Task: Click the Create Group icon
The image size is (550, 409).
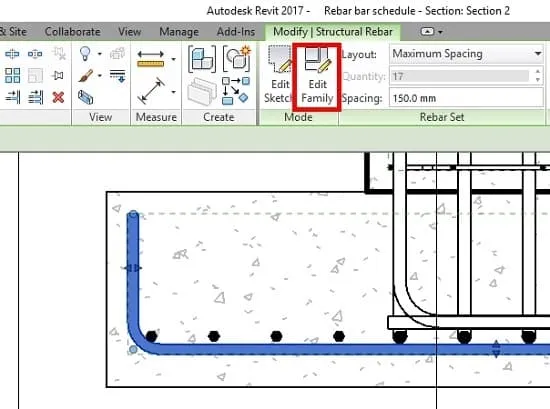Action: (237, 58)
